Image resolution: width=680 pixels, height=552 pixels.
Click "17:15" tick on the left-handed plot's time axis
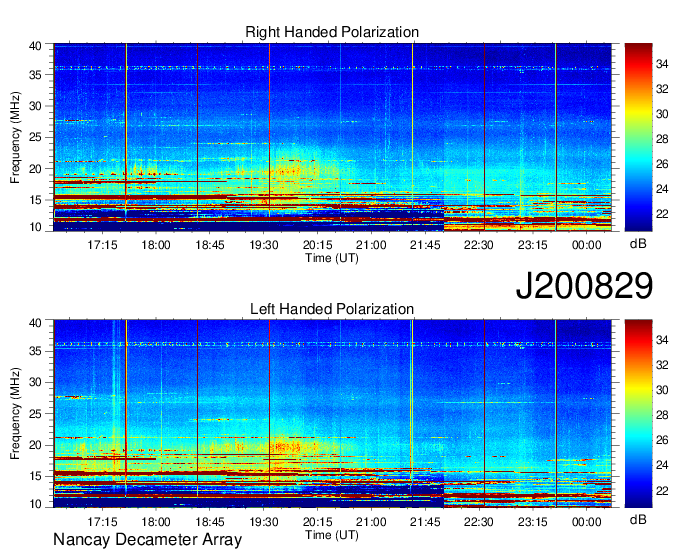click(102, 522)
